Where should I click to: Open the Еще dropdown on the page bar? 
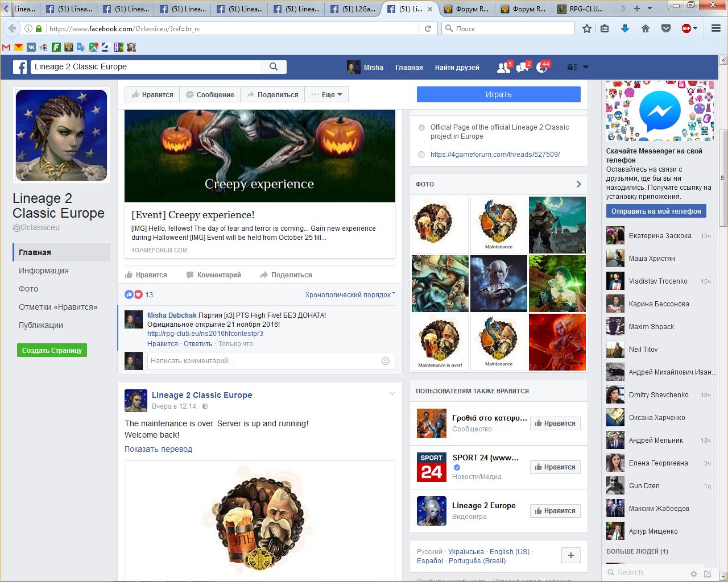pos(326,95)
